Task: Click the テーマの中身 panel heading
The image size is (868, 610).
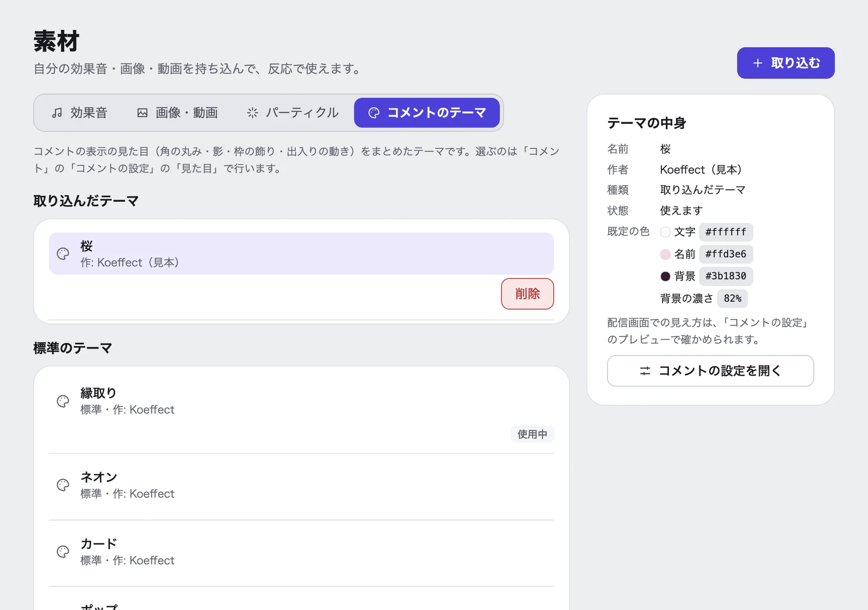Action: coord(647,123)
